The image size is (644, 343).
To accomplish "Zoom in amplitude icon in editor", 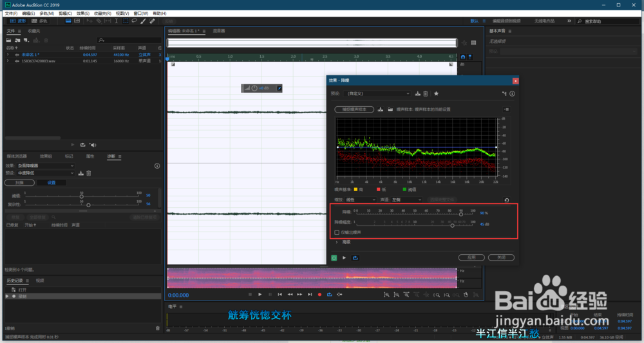I will coord(386,295).
